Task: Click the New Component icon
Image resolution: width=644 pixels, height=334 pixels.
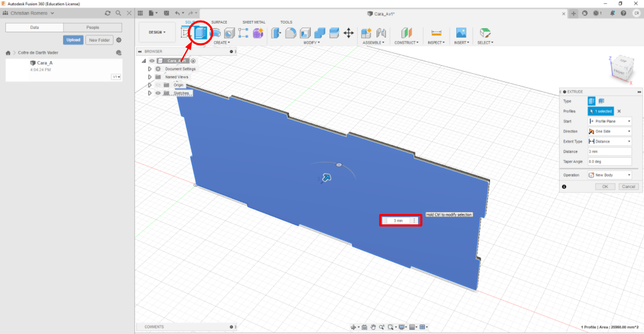Action: pos(367,33)
